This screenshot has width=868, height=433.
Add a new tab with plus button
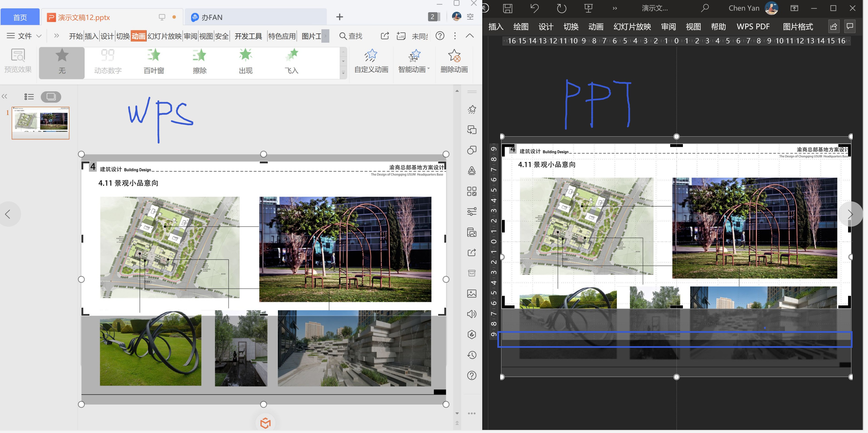click(340, 17)
